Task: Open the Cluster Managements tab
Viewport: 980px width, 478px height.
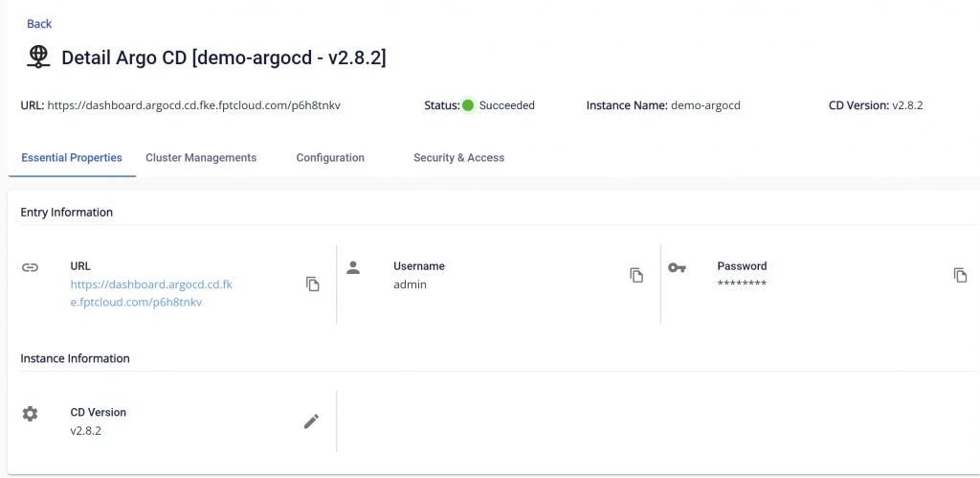Action: pos(201,158)
